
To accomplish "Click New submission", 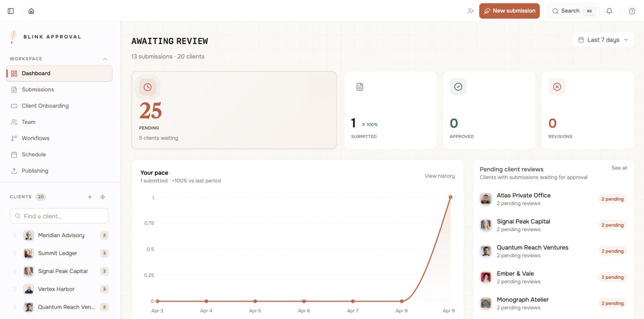I will pos(509,11).
